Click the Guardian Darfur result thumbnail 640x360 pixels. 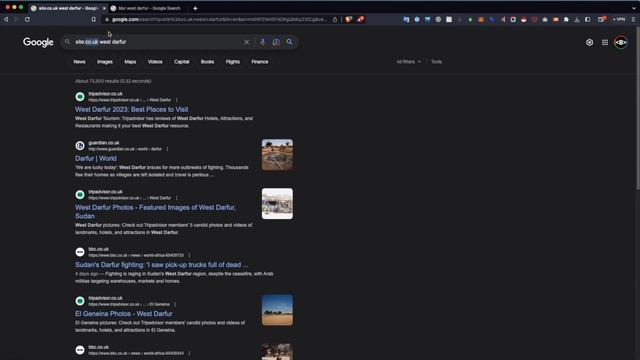[x=277, y=155]
